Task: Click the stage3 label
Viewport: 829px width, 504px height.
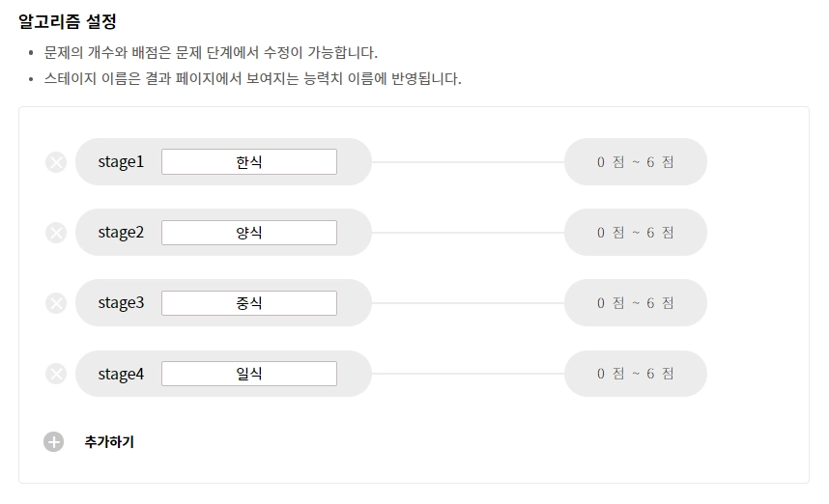Action: click(x=121, y=303)
